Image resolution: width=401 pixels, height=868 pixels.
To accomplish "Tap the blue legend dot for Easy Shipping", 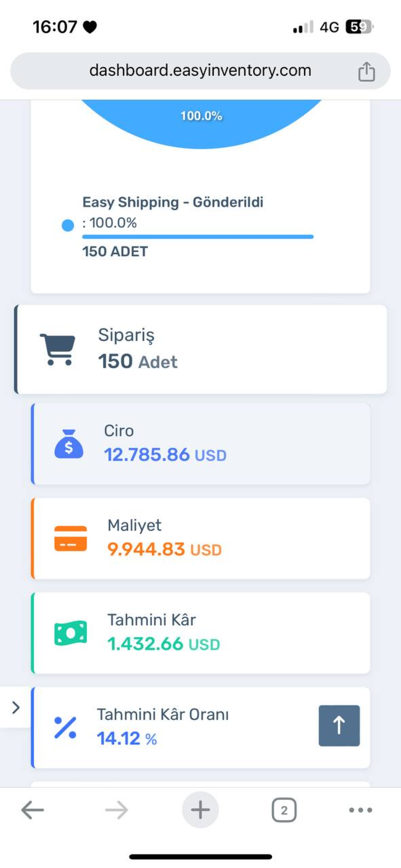I will pyautogui.click(x=68, y=225).
